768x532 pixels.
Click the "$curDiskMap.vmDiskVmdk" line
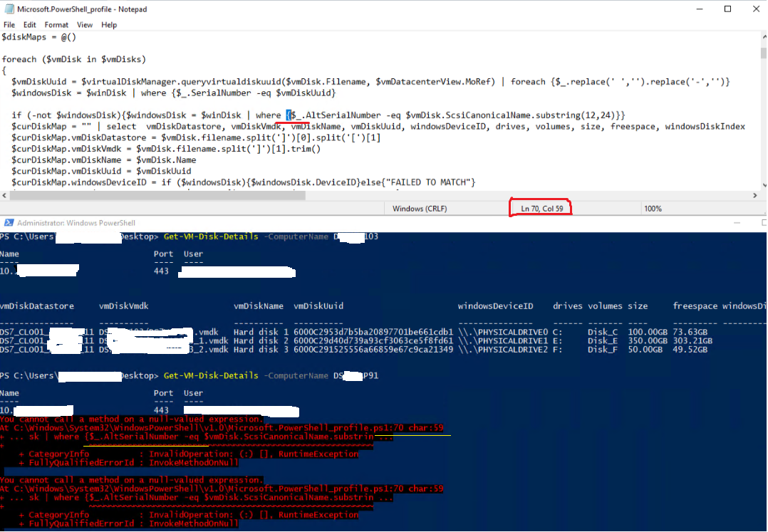166,150
